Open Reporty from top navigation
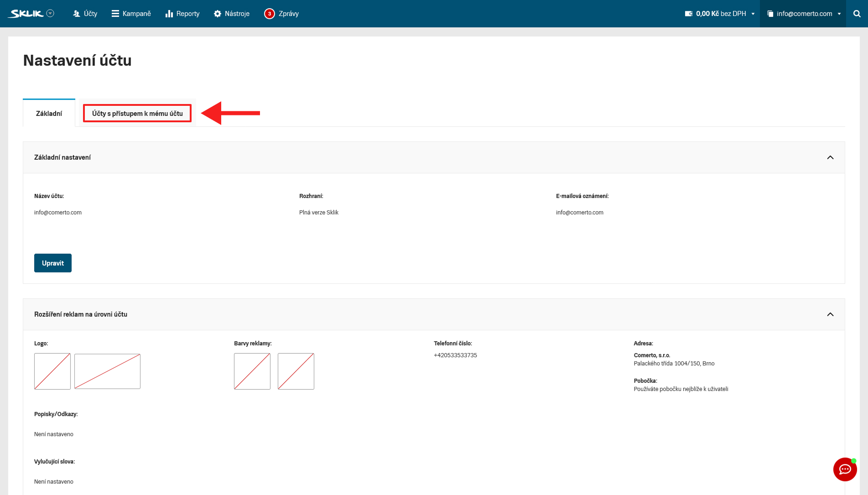Image resolution: width=868 pixels, height=495 pixels. pos(182,14)
